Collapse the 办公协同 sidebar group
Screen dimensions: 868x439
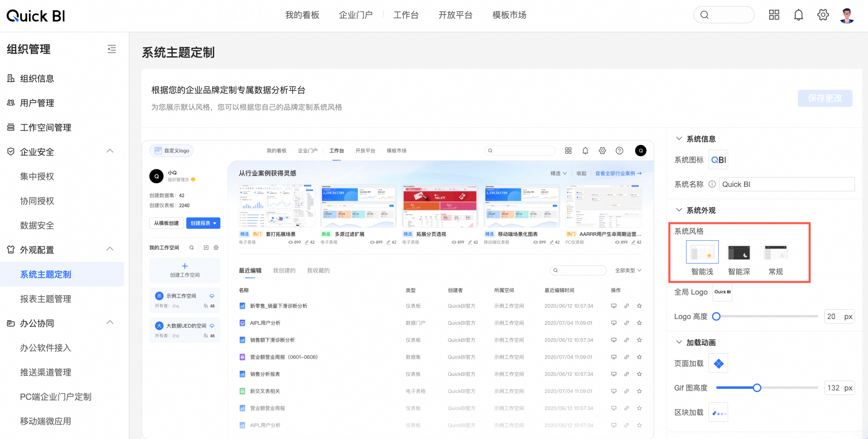pos(110,323)
